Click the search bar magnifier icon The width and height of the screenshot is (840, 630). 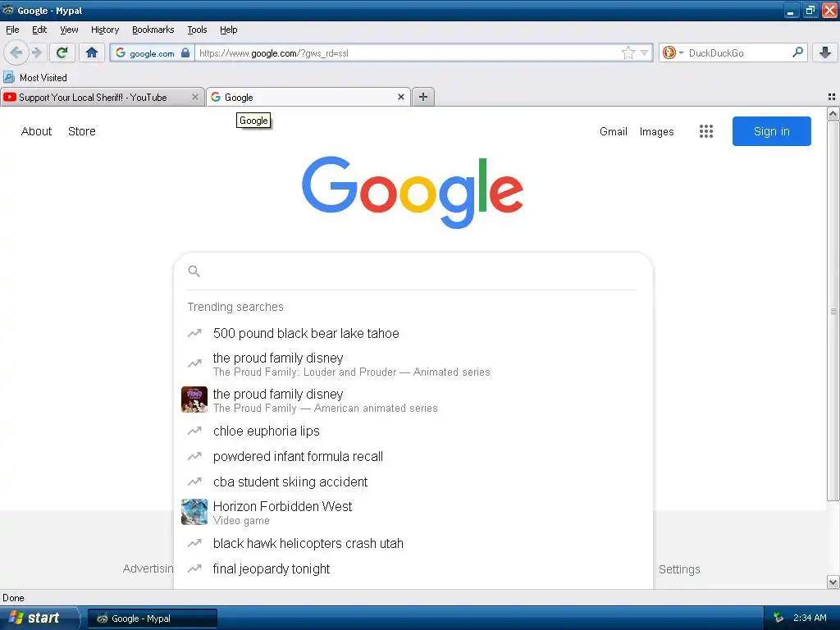coord(797,52)
